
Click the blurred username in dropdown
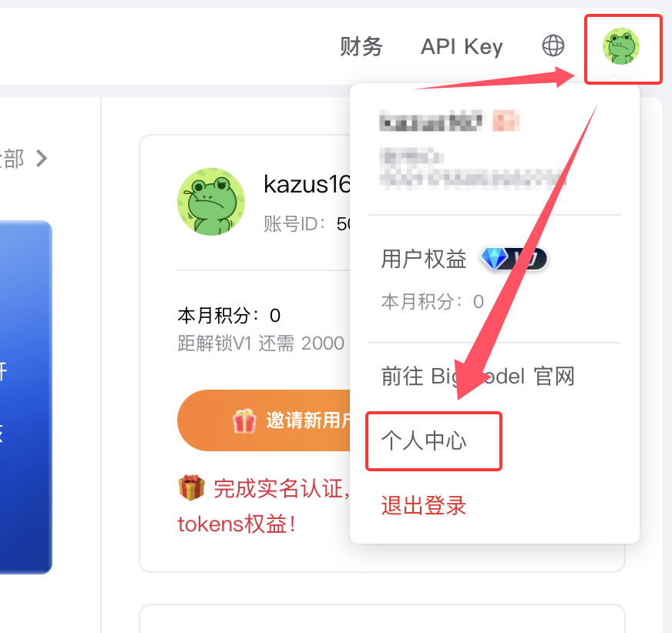[x=431, y=121]
